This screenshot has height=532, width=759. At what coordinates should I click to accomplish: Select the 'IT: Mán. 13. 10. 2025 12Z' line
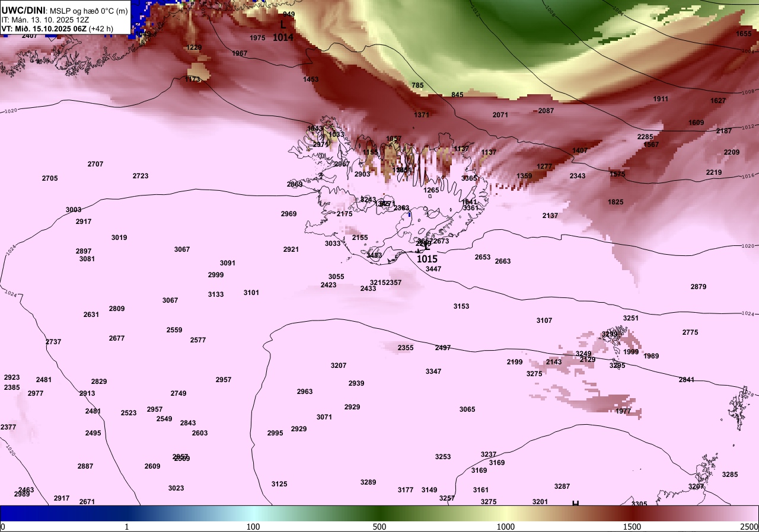point(44,20)
